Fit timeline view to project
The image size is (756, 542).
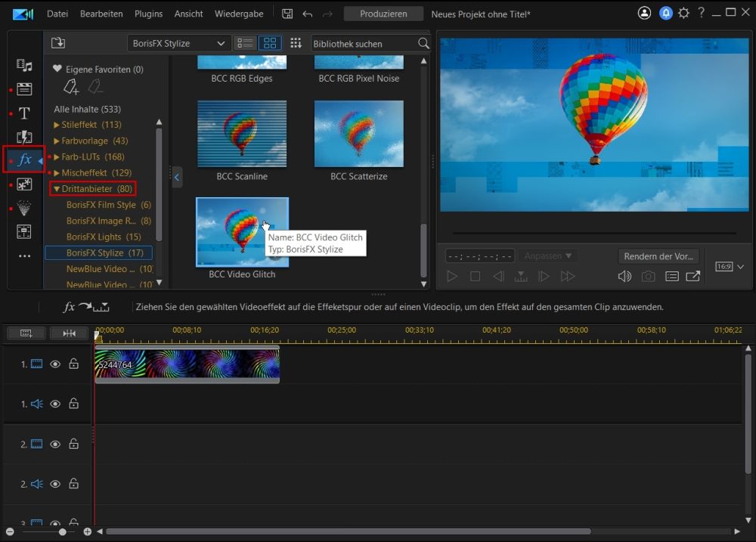69,333
